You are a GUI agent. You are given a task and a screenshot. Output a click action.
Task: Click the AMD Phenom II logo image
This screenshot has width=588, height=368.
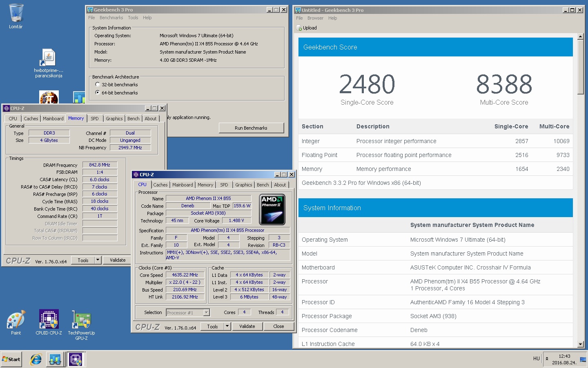272,210
